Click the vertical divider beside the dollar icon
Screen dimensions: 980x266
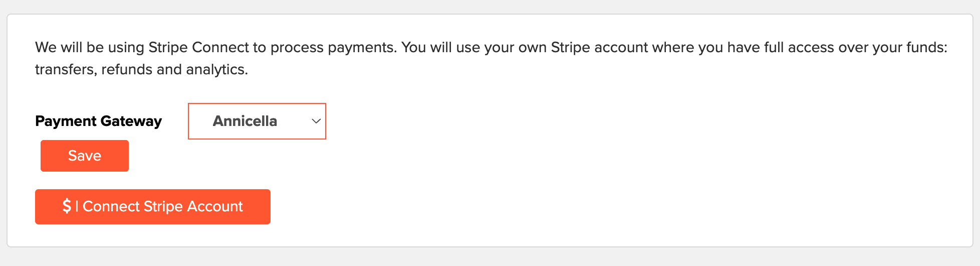coord(77,206)
